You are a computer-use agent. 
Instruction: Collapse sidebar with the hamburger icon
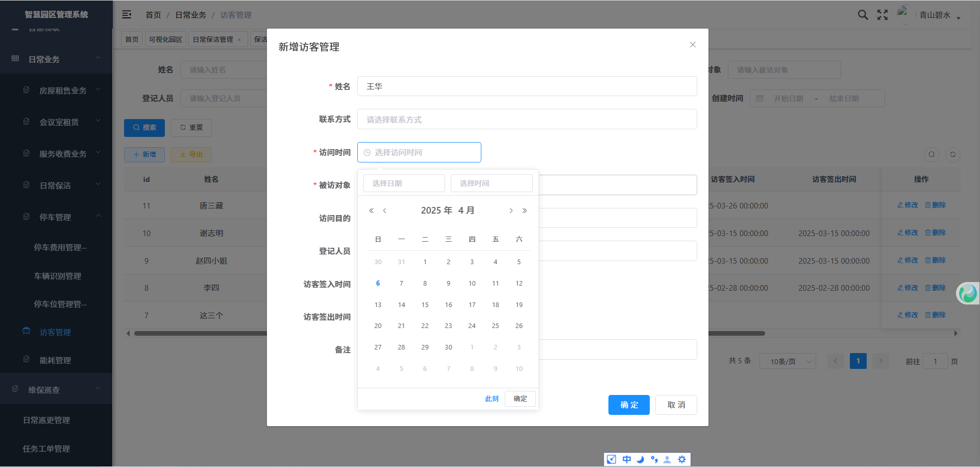tap(127, 15)
